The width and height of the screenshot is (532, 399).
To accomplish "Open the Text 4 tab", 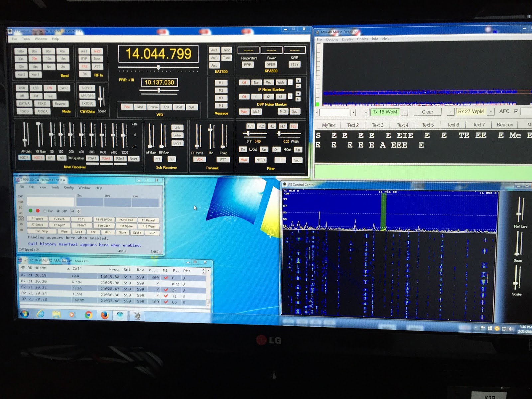I will point(402,125).
